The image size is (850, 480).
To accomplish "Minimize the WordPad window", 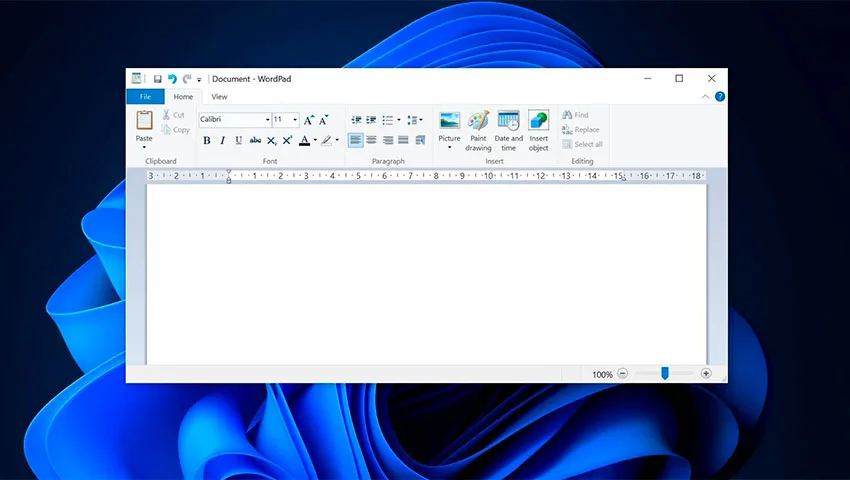I will pos(648,79).
